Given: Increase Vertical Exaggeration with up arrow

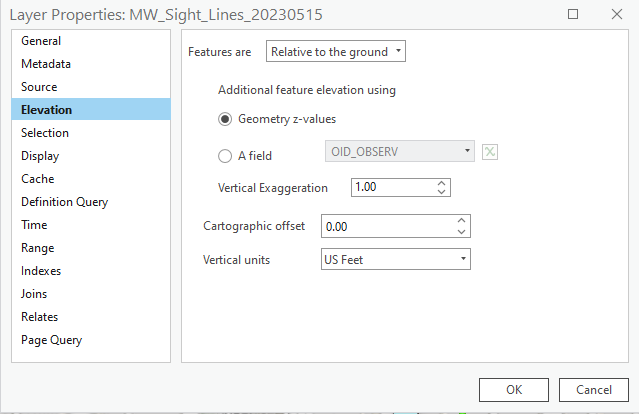Looking at the screenshot, I should click(x=442, y=182).
